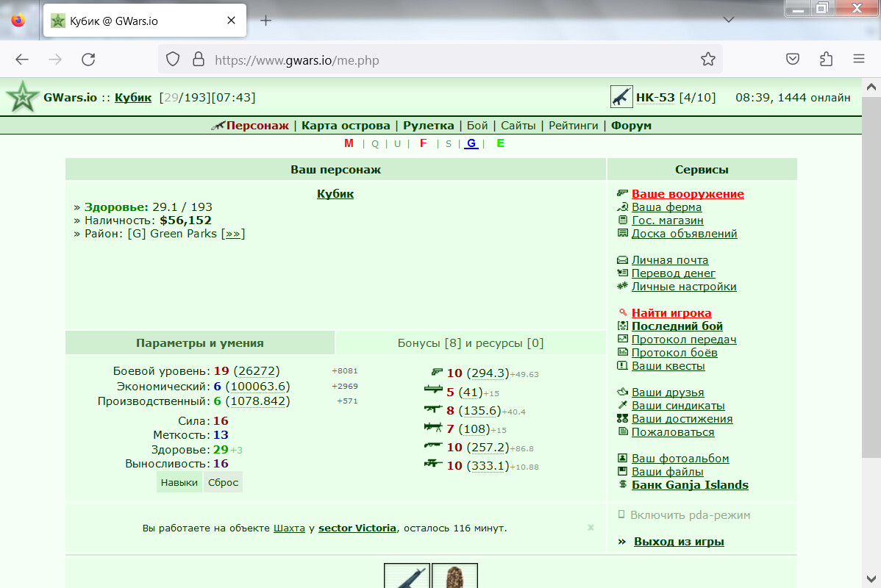Open Протокол передач link
The height and width of the screenshot is (588, 881).
[x=684, y=340]
